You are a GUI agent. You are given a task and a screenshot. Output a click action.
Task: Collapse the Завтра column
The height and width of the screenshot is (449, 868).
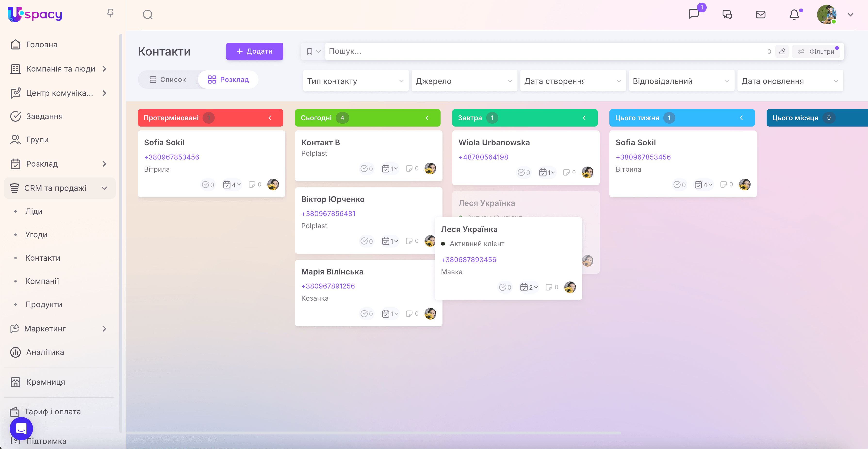584,118
